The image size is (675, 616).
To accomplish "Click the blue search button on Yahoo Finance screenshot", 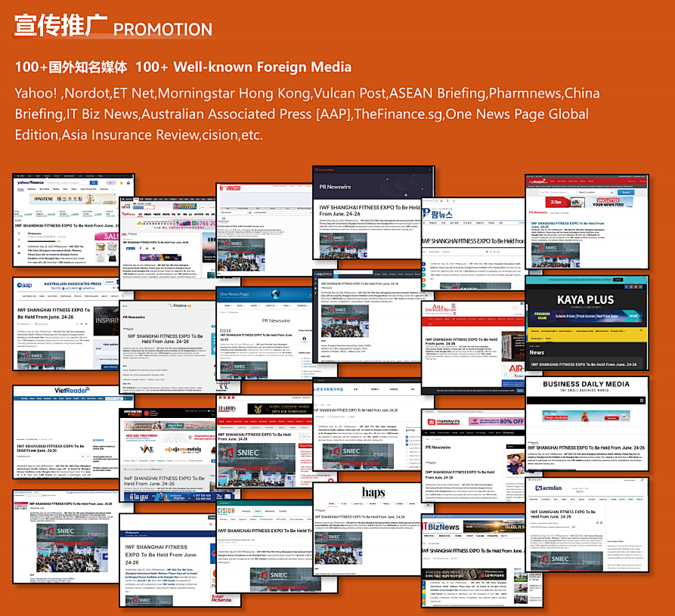I will click(94, 182).
